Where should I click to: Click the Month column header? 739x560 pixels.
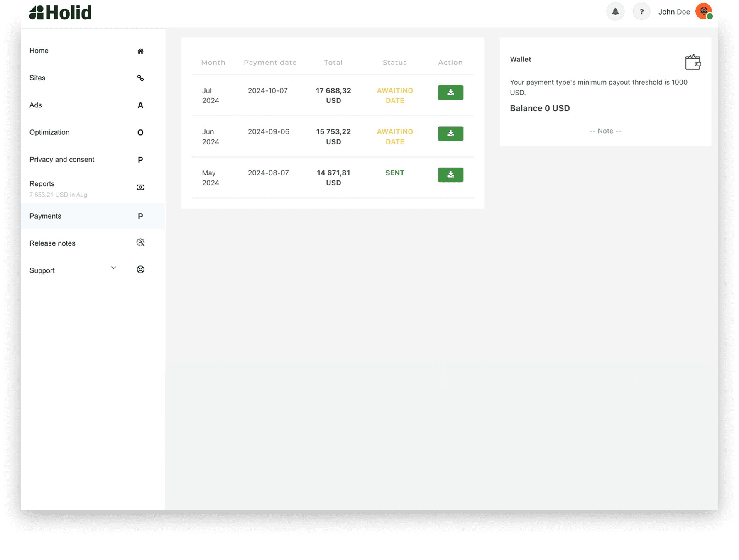tap(213, 62)
